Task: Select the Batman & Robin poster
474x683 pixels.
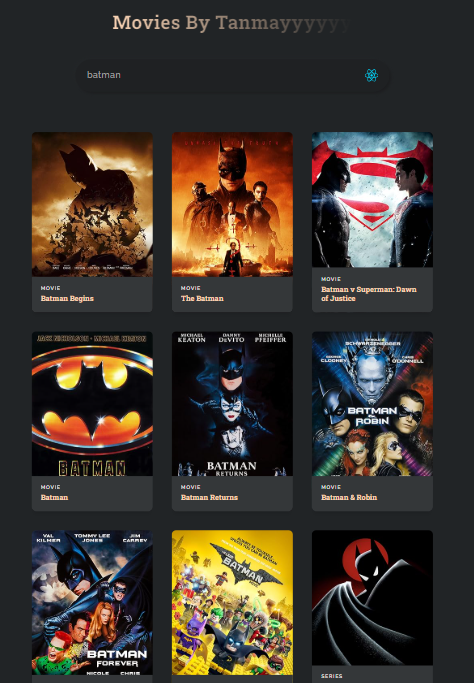Action: (x=372, y=404)
